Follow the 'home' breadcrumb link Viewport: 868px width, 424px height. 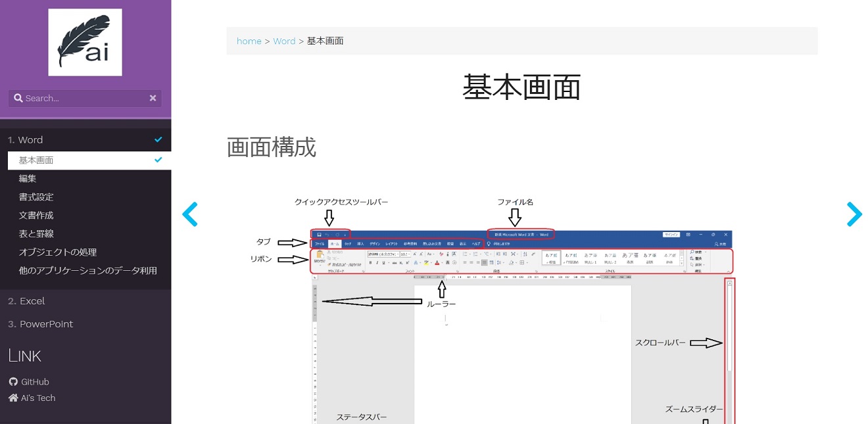(x=249, y=41)
